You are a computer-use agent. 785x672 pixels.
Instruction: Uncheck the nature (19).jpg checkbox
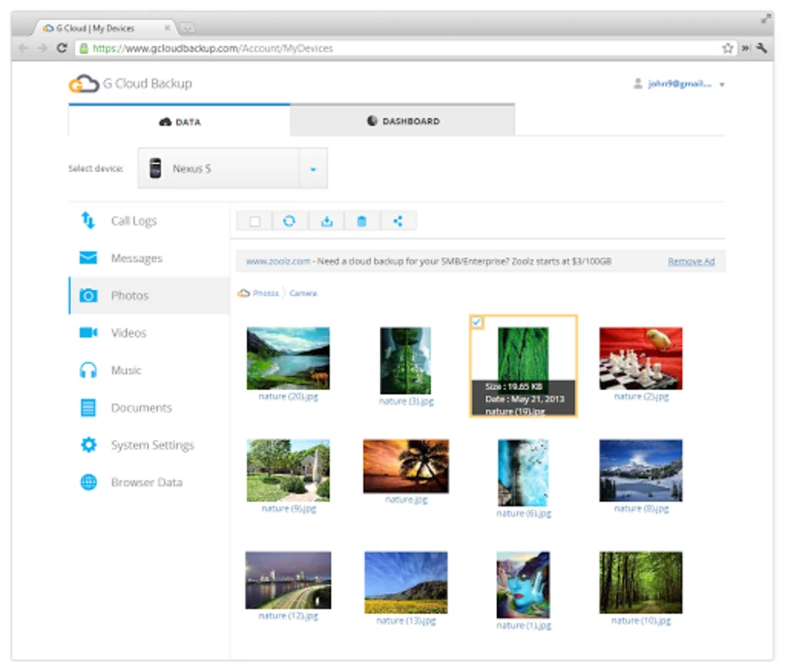coord(477,323)
